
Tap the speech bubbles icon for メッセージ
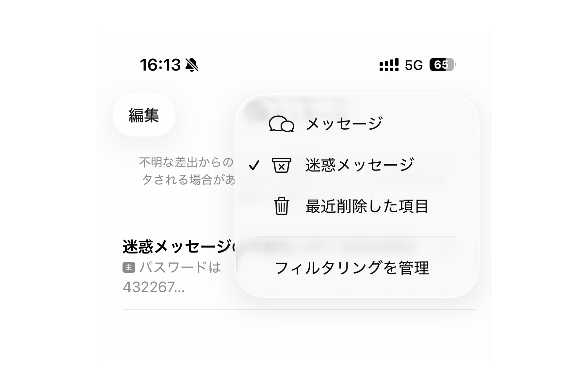coord(281,124)
